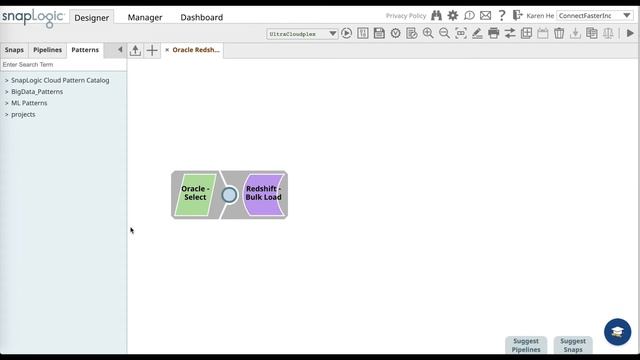Image resolution: width=640 pixels, height=360 pixels.
Task: Click the Suggest Snaps button
Action: pos(573,345)
